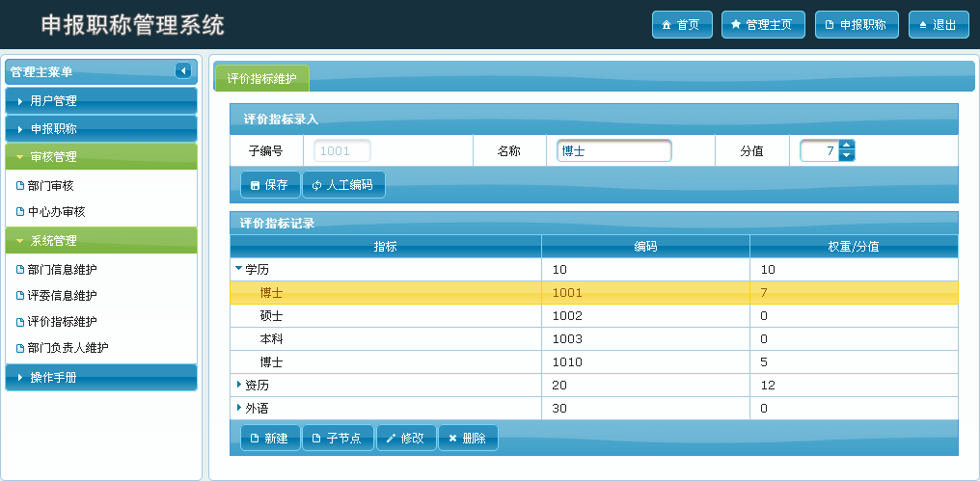Click the 删除 button label
Screen dimensions: 980x481
(x=475, y=439)
